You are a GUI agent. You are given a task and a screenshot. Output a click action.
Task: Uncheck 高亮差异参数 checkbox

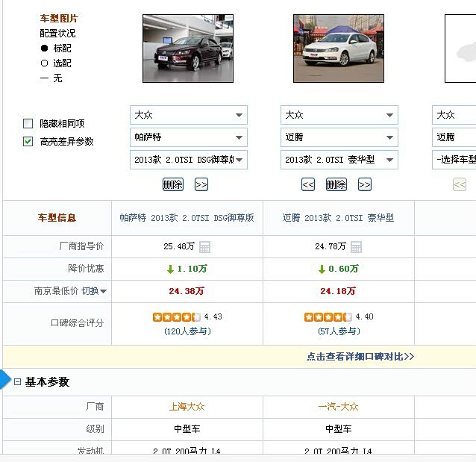[x=28, y=142]
